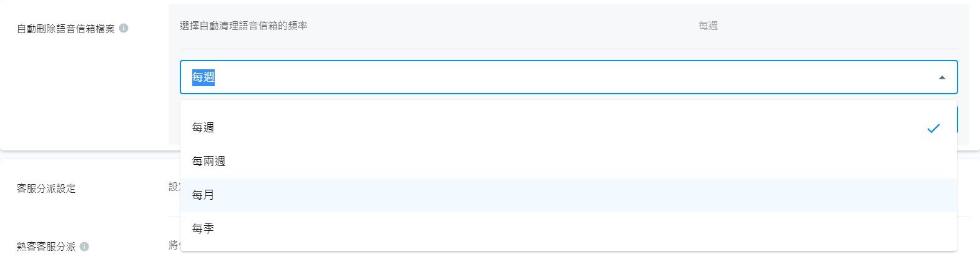This screenshot has height=259, width=980.
Task: Select the 每兩週 option
Action: pos(208,161)
